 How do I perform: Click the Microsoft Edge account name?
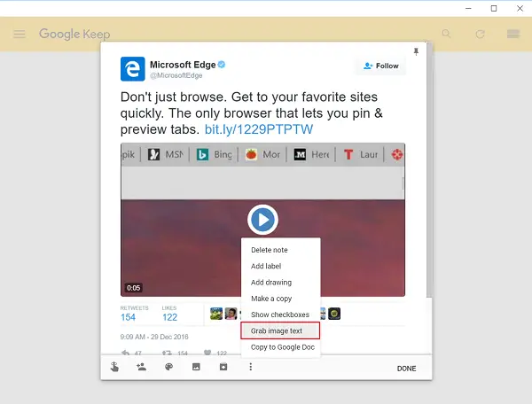(x=183, y=65)
